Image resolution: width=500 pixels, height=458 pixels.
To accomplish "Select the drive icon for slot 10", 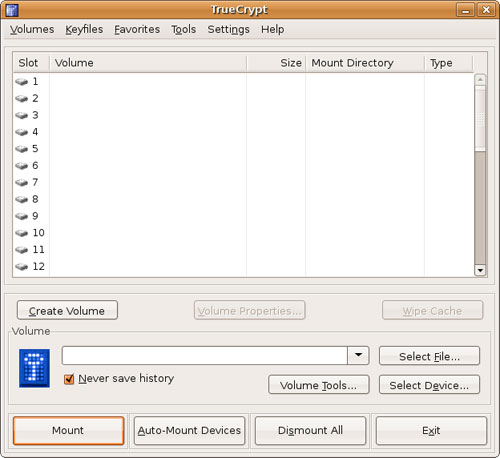I will (22, 233).
